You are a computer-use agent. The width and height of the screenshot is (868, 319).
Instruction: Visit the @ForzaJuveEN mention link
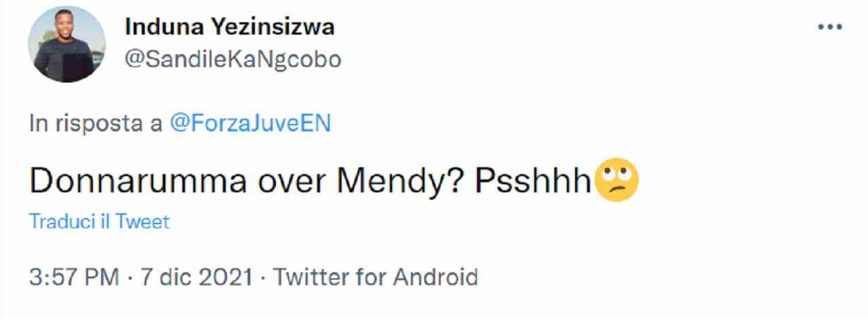(x=250, y=124)
